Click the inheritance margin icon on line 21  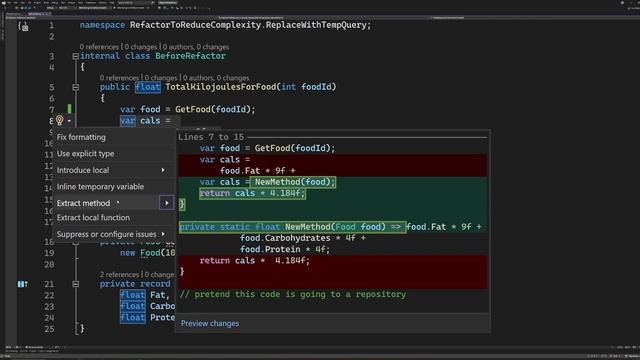coord(23,284)
